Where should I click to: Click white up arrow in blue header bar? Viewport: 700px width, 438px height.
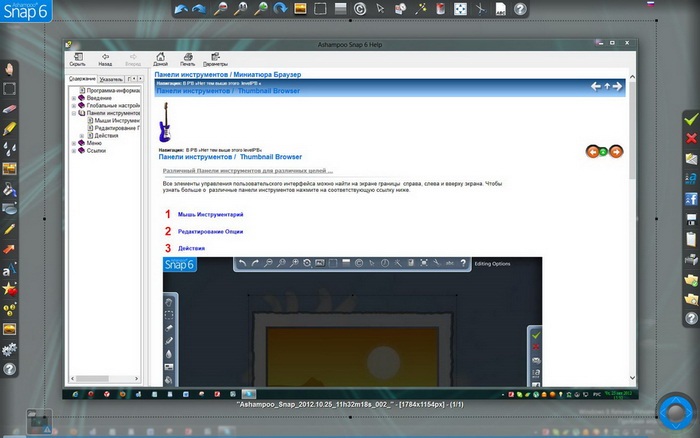607,86
